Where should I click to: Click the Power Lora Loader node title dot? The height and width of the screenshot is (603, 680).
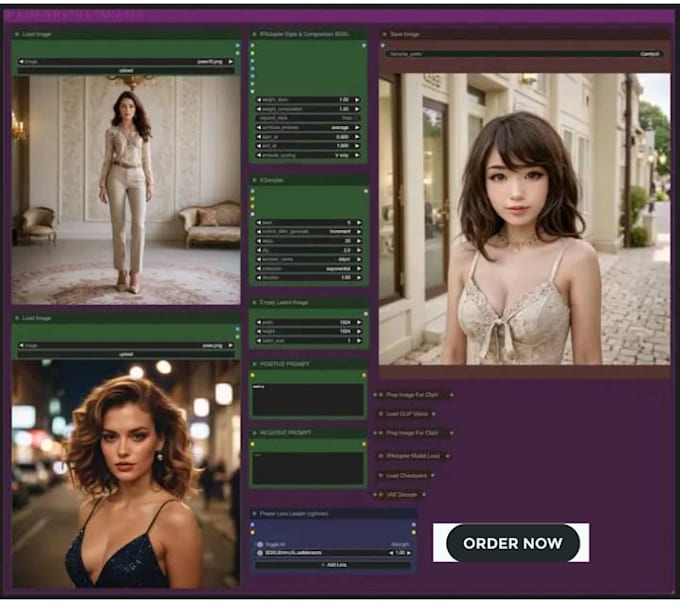tap(254, 514)
